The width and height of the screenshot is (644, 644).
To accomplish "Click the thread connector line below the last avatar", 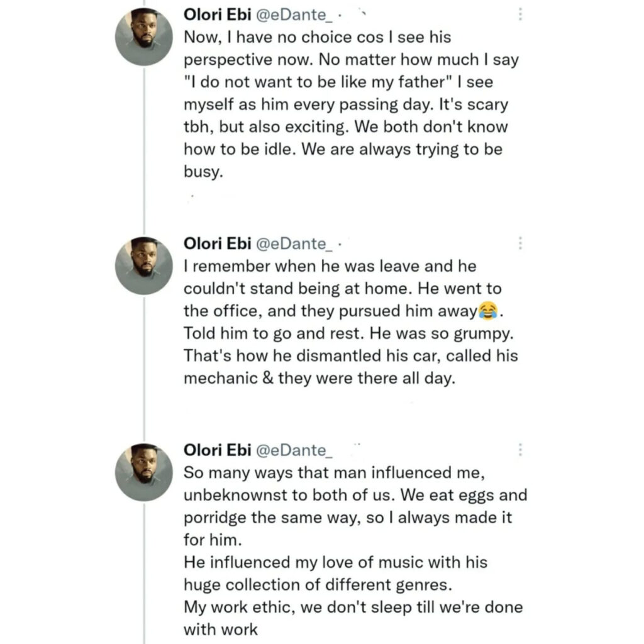I will click(144, 574).
